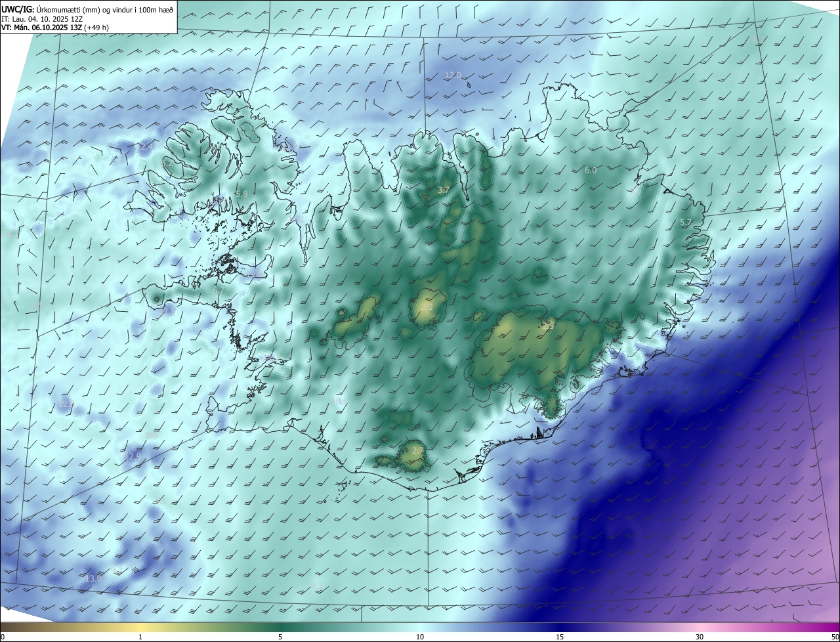Click the '3.7' value label in the north
The image size is (840, 642).
[x=444, y=190]
